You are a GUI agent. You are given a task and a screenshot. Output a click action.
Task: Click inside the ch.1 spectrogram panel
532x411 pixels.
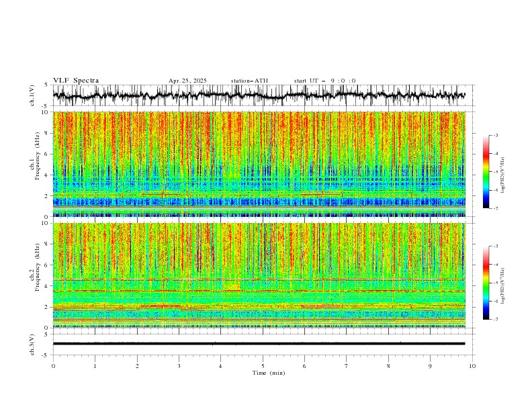pos(259,164)
